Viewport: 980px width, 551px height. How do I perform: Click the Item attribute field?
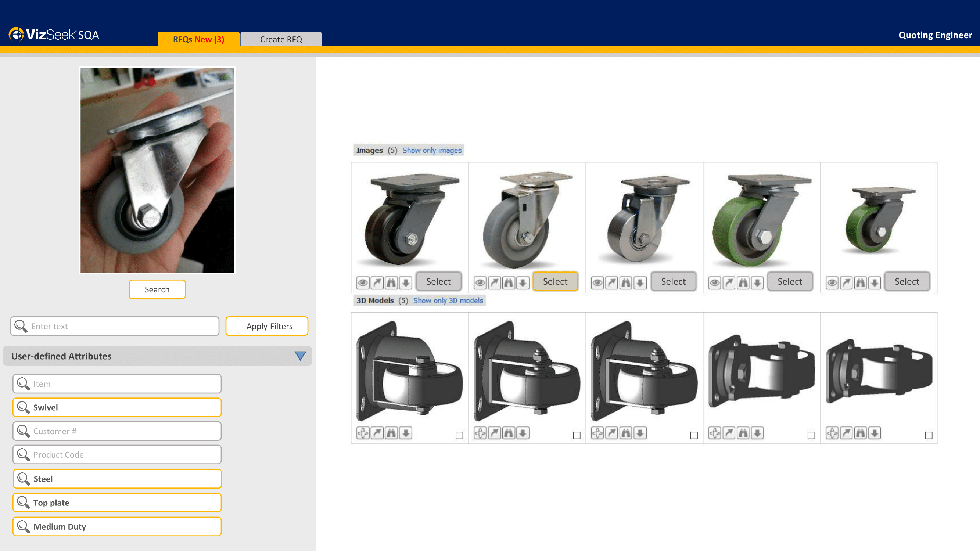(117, 384)
